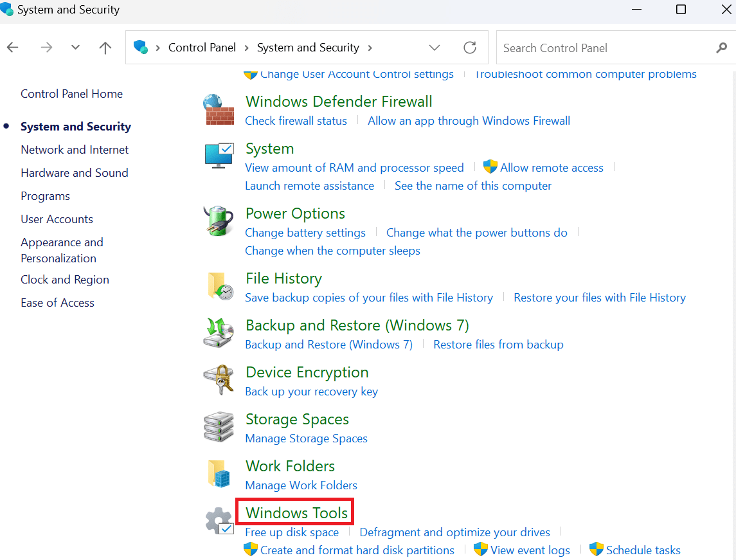Viewport: 736px width, 560px height.
Task: Click Check firewall status
Action: click(x=296, y=121)
